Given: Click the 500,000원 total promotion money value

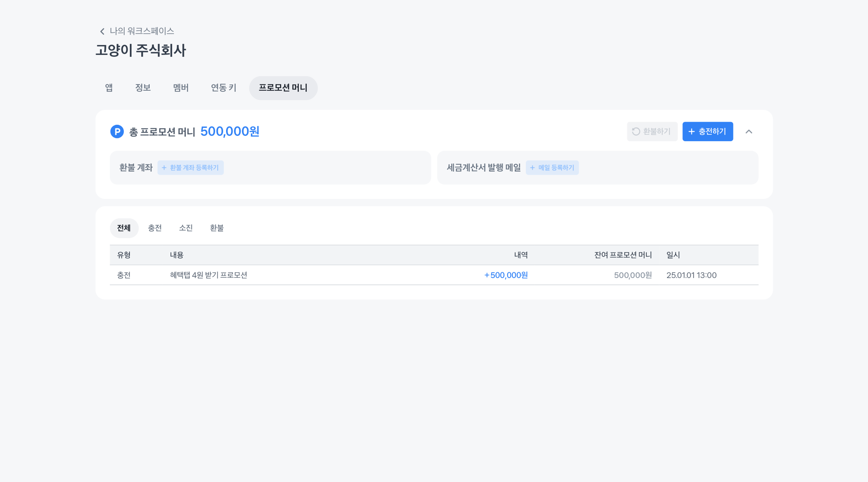Looking at the screenshot, I should coord(230,131).
